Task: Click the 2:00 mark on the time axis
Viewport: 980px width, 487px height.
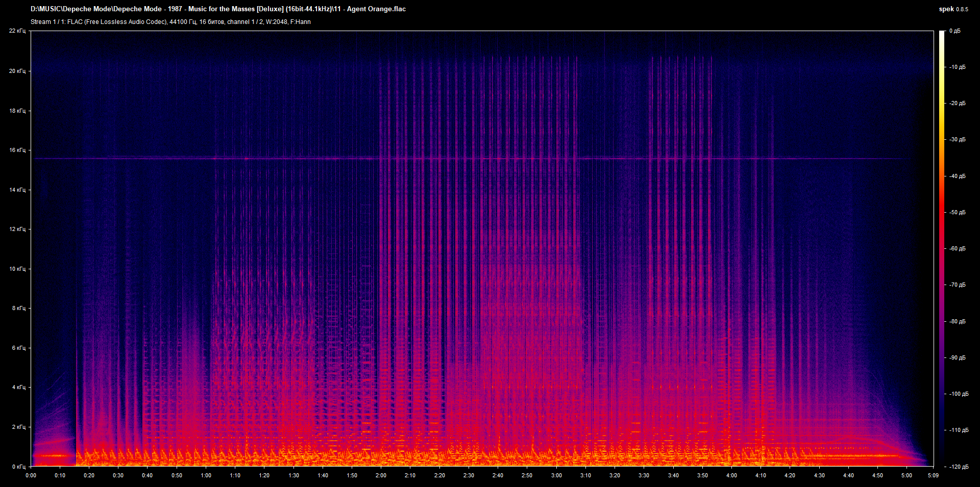Action: coord(381,475)
